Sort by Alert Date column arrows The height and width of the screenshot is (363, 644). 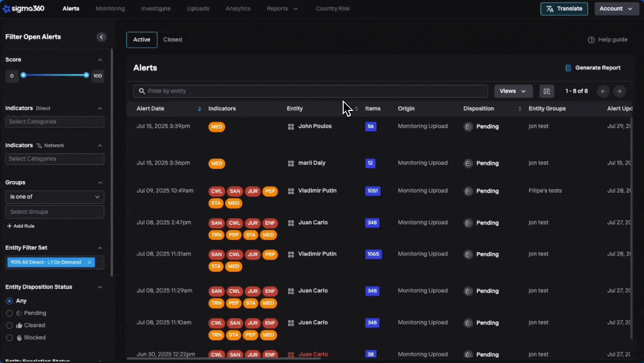click(x=199, y=109)
